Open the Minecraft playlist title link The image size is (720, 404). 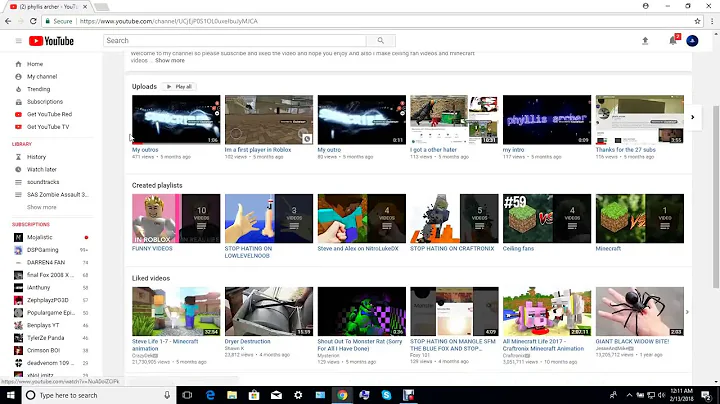[x=608, y=248]
